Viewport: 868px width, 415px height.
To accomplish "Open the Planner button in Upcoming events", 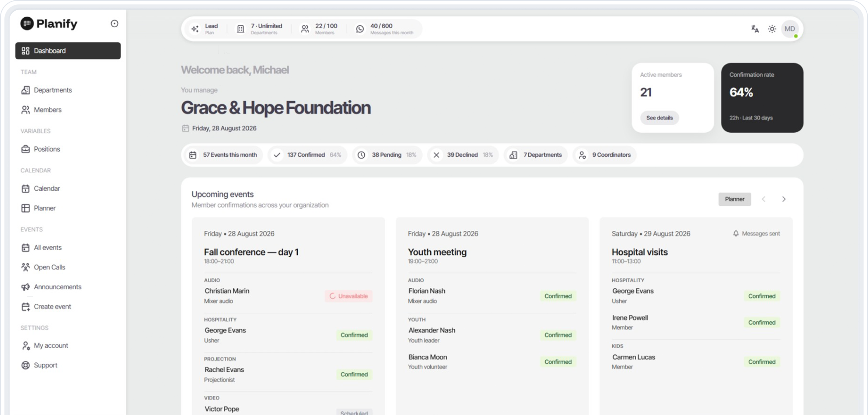I will (x=735, y=199).
